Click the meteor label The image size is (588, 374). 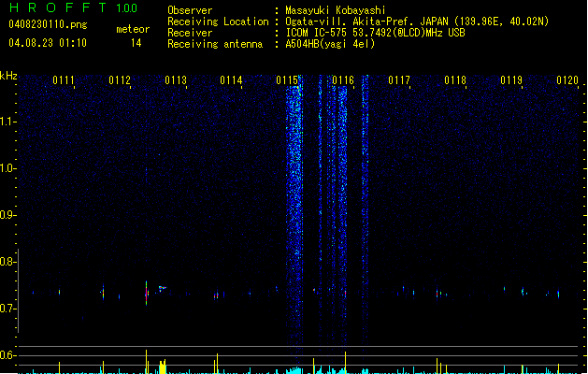click(133, 29)
